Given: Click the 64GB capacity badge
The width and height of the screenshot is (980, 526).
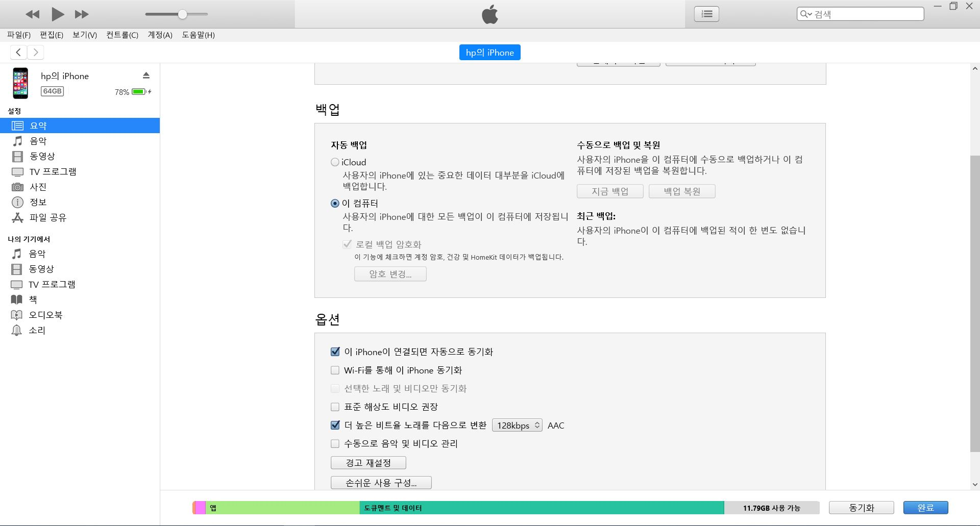Looking at the screenshot, I should click(52, 91).
